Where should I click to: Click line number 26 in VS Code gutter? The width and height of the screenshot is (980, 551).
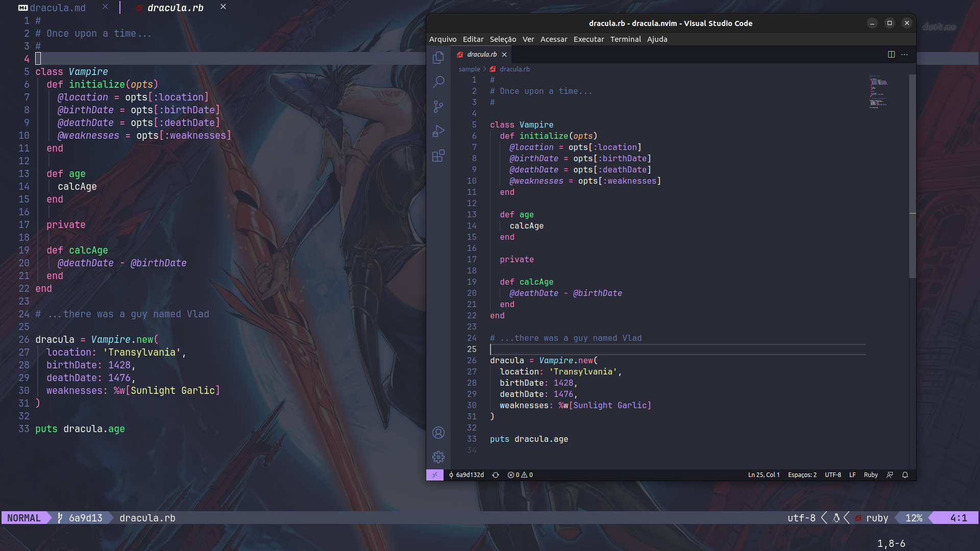(472, 361)
